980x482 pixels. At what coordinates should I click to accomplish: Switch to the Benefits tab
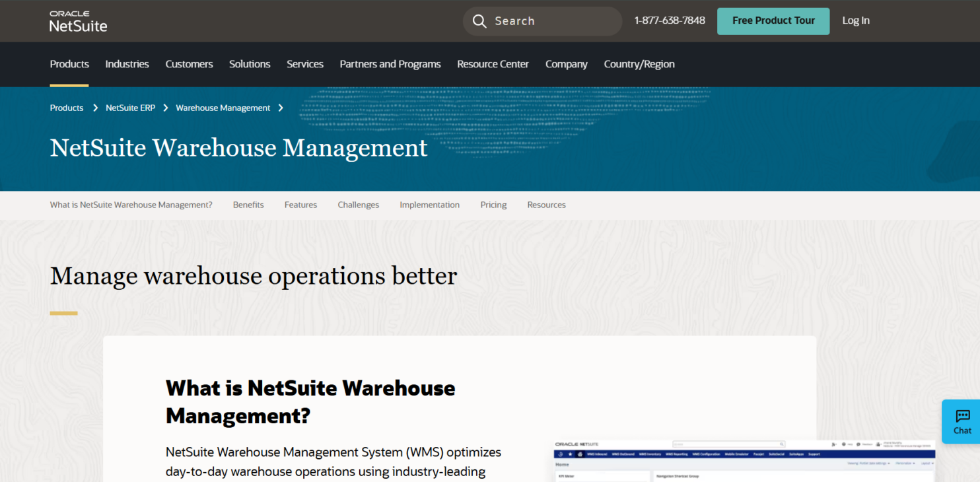[x=248, y=205]
